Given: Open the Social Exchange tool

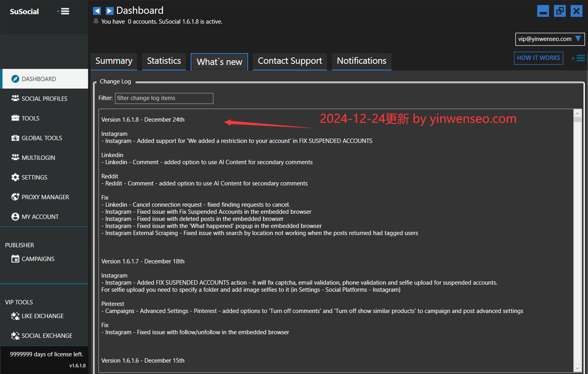Looking at the screenshot, I should tap(44, 335).
